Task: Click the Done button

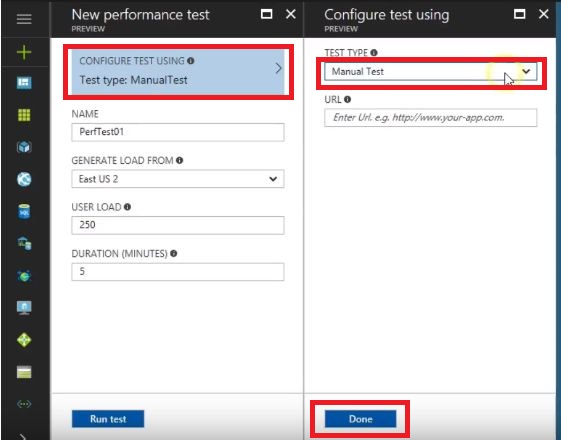Action: click(x=360, y=419)
